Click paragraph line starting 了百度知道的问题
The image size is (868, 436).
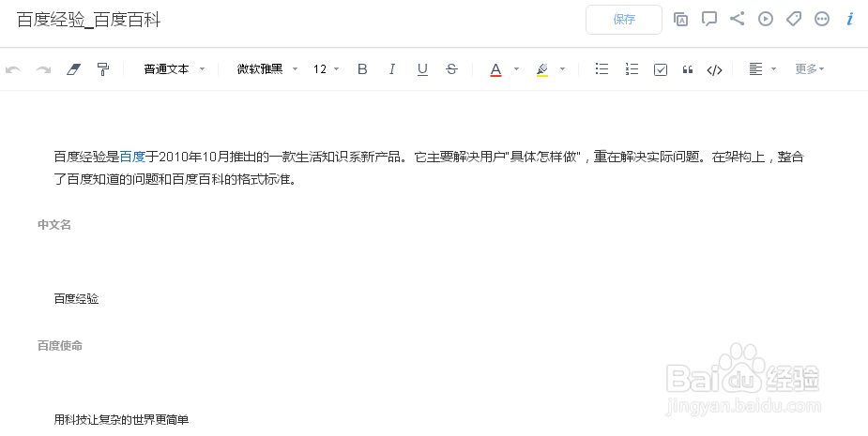click(x=175, y=180)
